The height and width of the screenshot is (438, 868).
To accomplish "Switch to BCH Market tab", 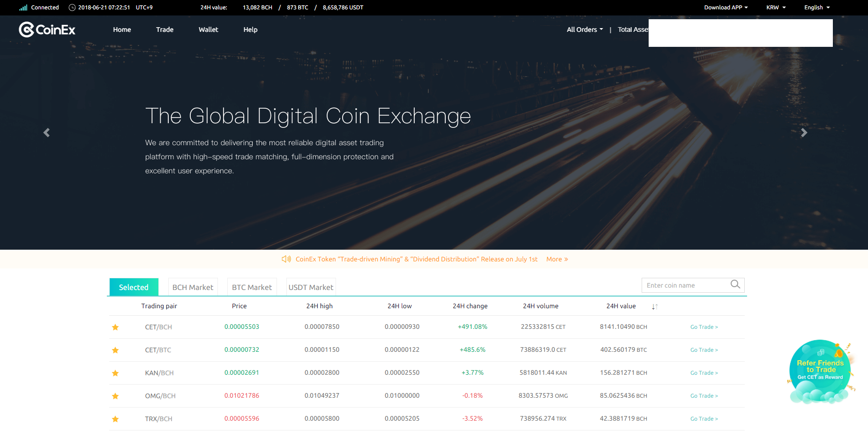I will [193, 287].
